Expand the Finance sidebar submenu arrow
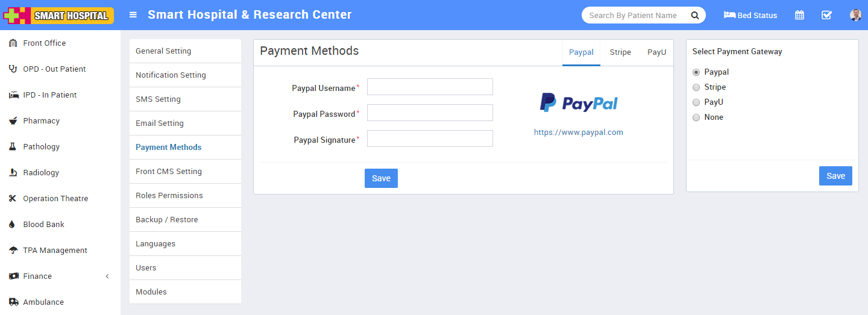This screenshot has width=868, height=315. 107,276
